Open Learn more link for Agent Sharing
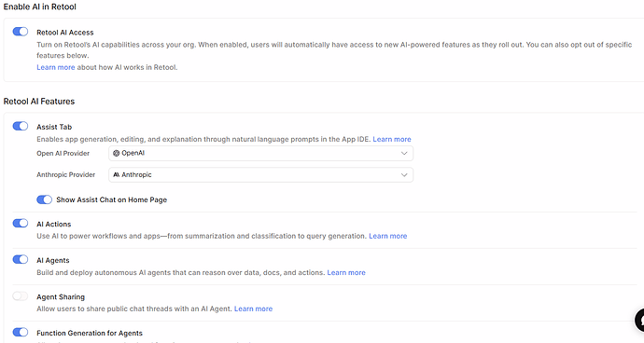Screen dimensions: 644x343 (254, 309)
